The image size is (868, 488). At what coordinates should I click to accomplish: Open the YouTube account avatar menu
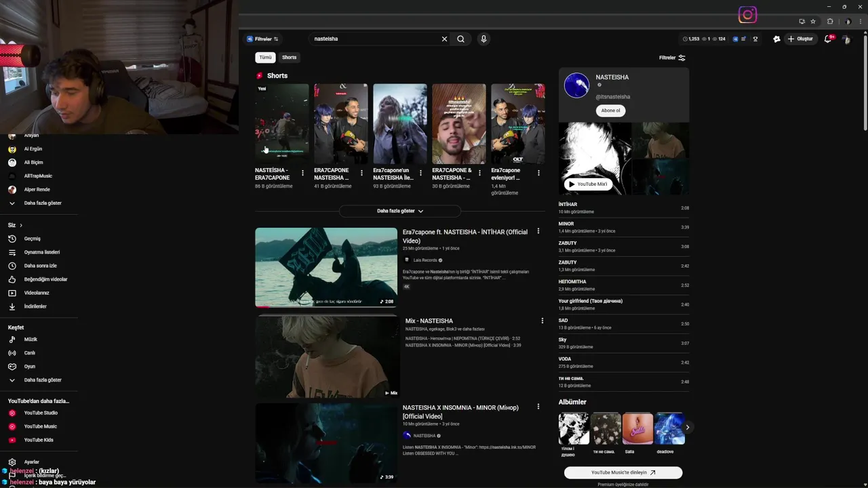point(846,39)
